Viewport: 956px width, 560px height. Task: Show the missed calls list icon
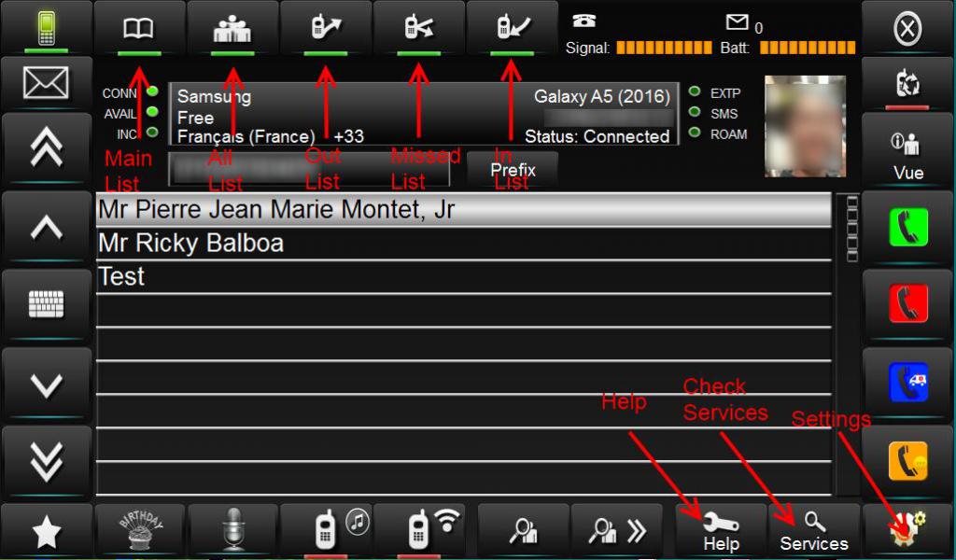coord(419,28)
